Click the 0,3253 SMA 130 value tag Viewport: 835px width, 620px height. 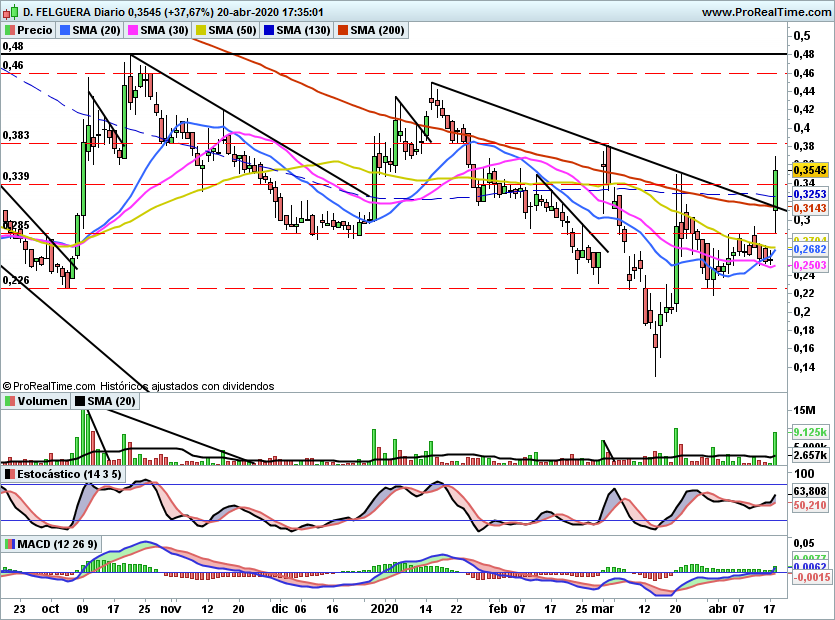point(810,194)
